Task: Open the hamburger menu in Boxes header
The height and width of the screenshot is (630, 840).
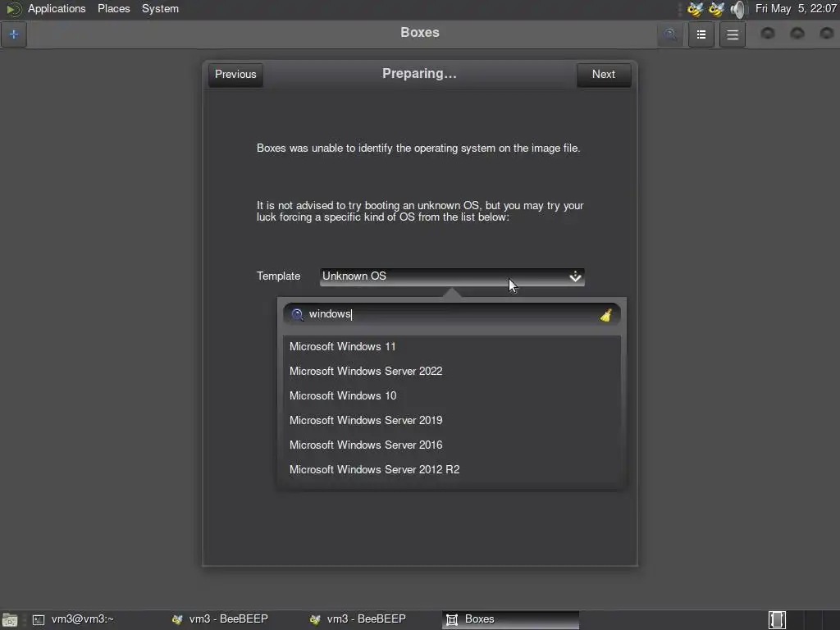Action: (x=733, y=34)
